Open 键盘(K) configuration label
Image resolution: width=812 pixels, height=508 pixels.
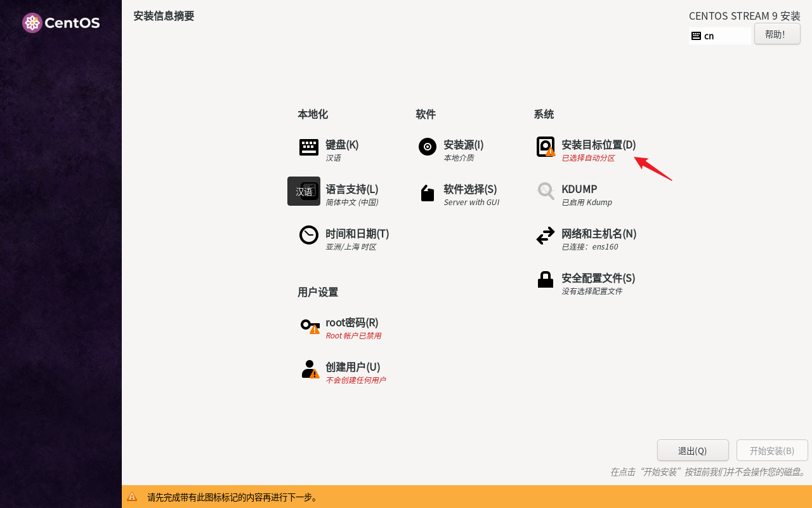tap(342, 145)
